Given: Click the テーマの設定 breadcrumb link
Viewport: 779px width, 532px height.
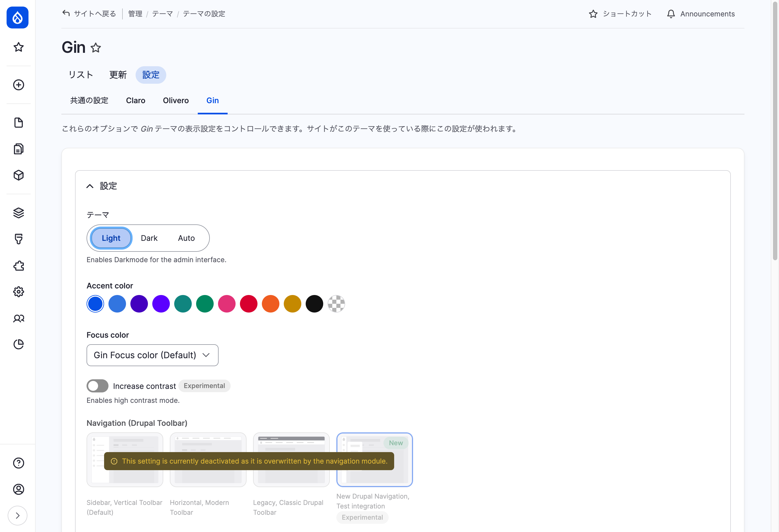Looking at the screenshot, I should tap(204, 14).
